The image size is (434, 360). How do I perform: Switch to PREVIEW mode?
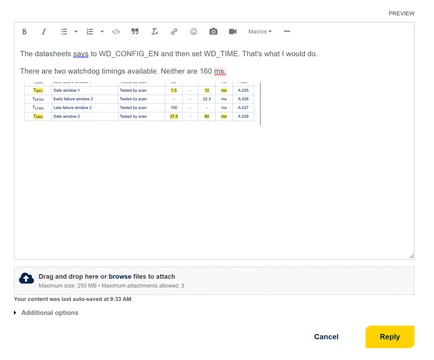[401, 13]
